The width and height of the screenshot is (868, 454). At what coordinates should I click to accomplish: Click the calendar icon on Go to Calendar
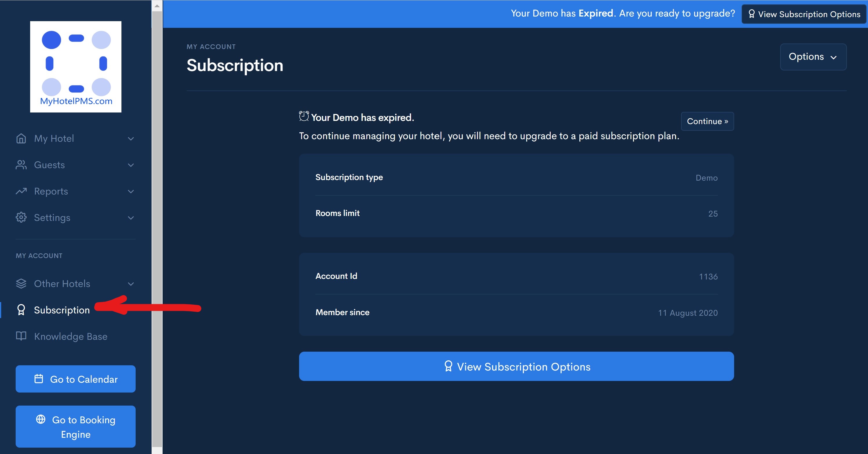(39, 379)
